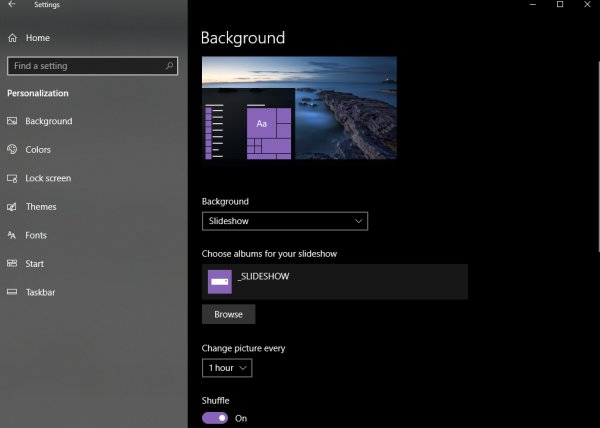Click the Home house icon
Image resolution: width=600 pixels, height=428 pixels.
tap(13, 38)
